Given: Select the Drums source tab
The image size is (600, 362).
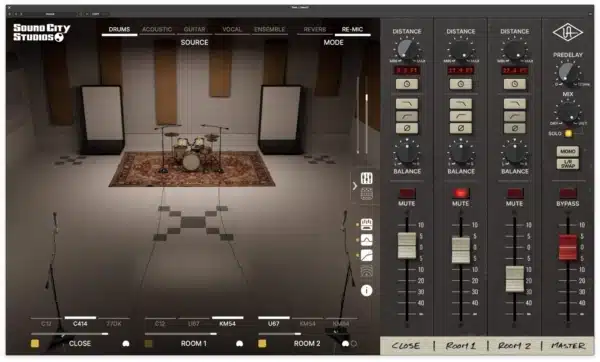Looking at the screenshot, I should click(x=119, y=29).
